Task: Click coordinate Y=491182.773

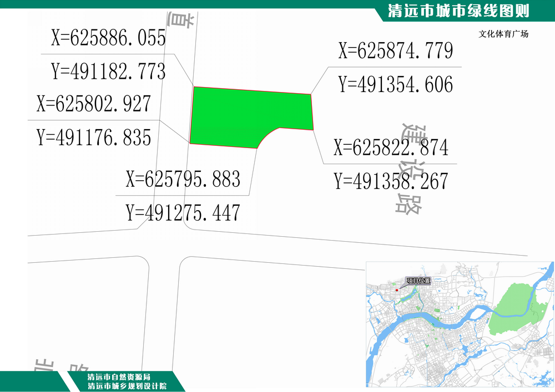Action: click(x=108, y=71)
